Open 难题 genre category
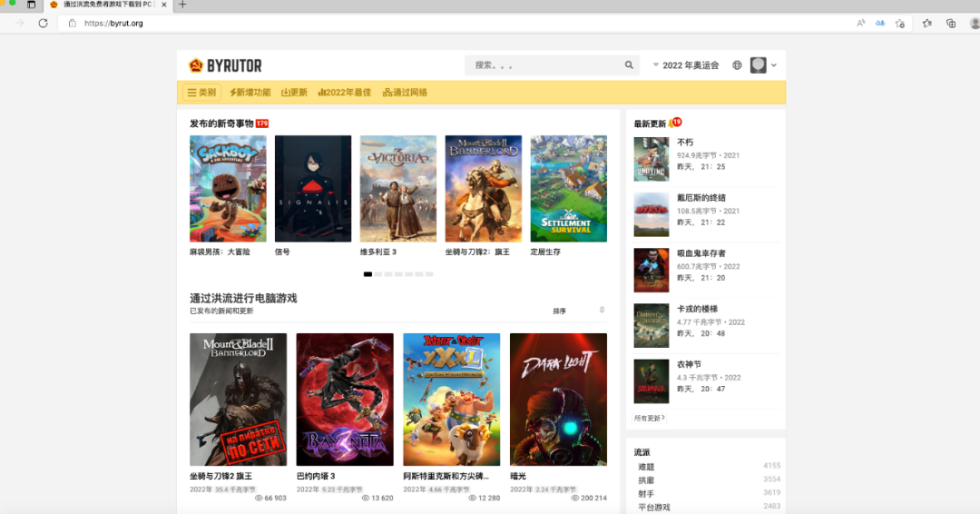Image resolution: width=980 pixels, height=514 pixels. tap(646, 467)
